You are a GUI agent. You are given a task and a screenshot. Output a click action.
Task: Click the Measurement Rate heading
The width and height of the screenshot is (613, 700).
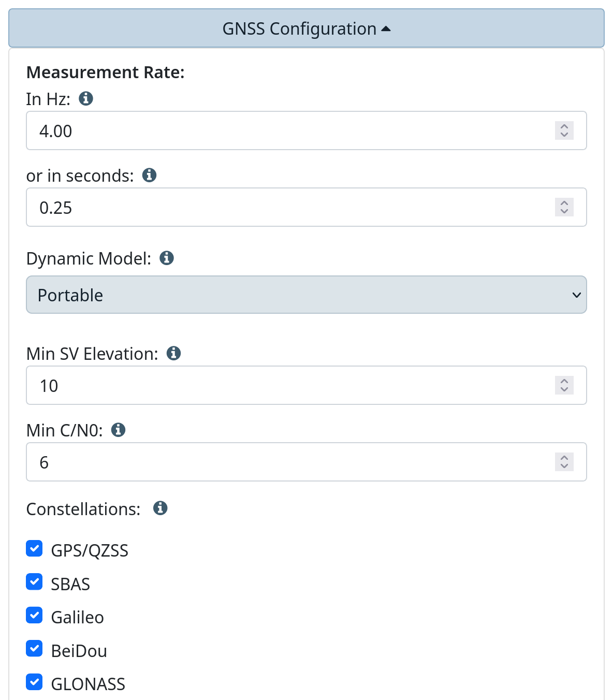[x=106, y=72]
